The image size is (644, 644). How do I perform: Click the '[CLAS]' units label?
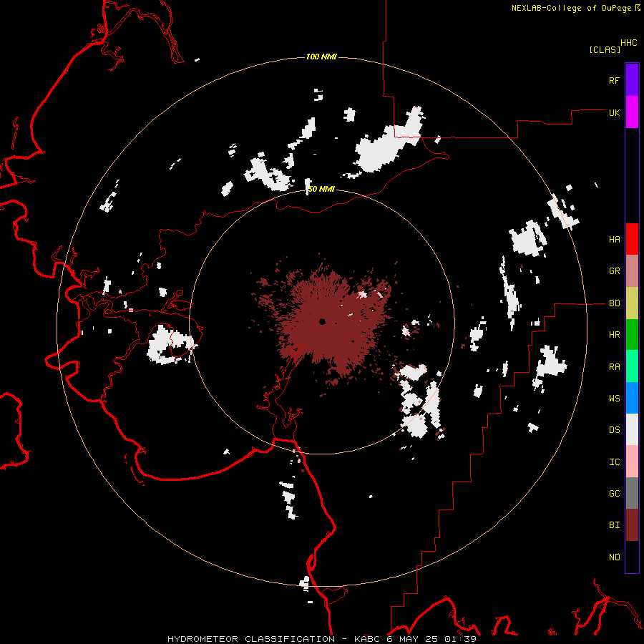605,49
